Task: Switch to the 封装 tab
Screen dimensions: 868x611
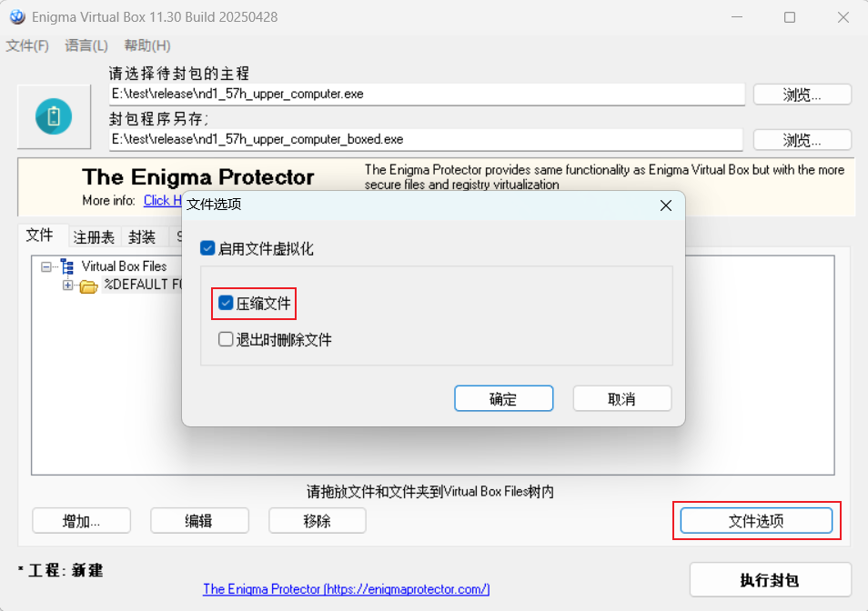Action: (x=142, y=237)
